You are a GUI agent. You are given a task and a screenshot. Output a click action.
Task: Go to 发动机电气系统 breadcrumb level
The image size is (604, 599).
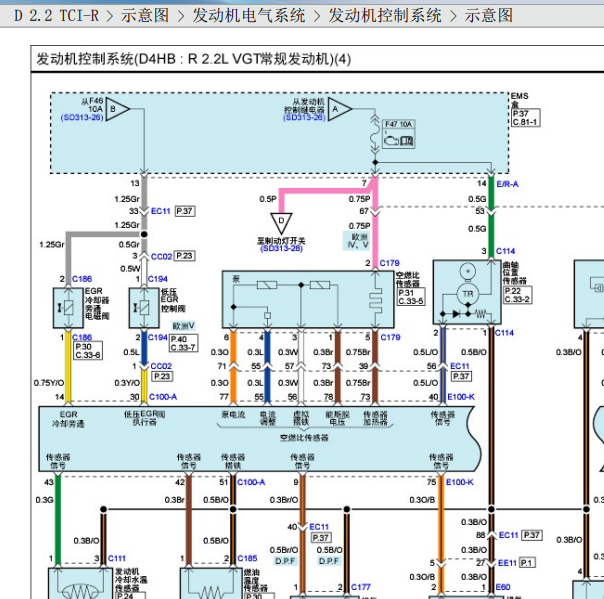coord(249,16)
